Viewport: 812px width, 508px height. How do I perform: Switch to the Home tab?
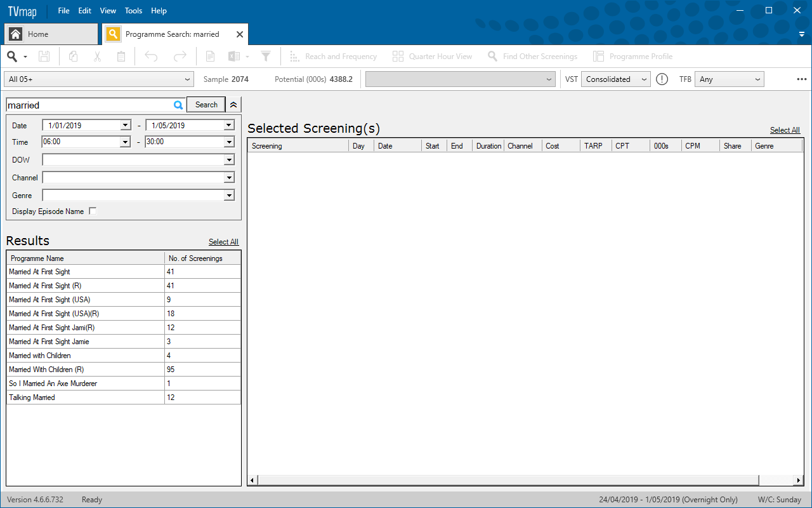pos(51,34)
